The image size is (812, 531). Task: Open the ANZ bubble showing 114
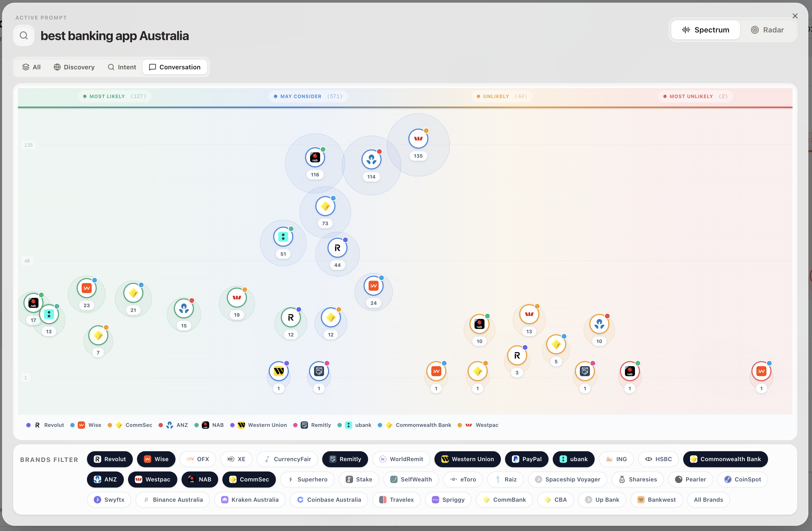[371, 160]
